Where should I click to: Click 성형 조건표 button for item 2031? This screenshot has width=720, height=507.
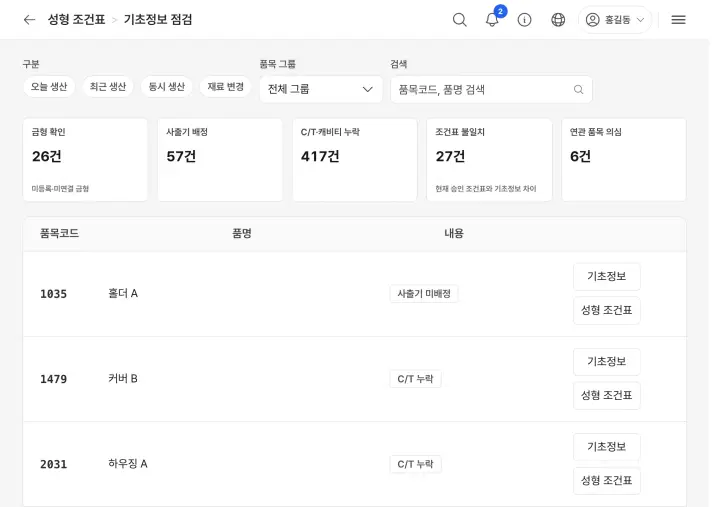[607, 481]
